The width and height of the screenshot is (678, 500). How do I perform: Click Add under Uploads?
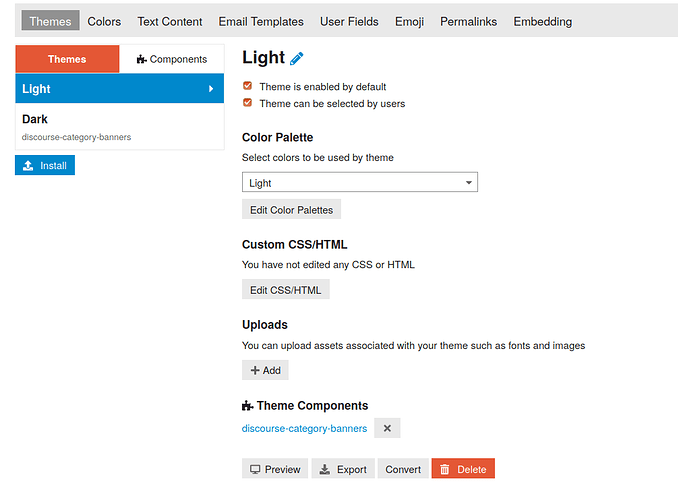[265, 370]
